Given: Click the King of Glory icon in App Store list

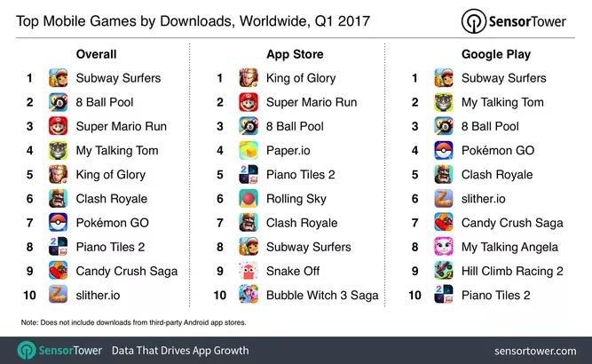Looking at the screenshot, I should [x=249, y=78].
